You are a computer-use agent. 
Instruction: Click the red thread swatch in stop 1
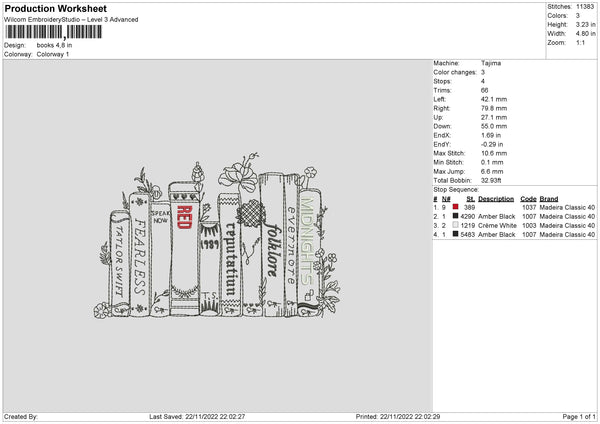tap(455, 207)
